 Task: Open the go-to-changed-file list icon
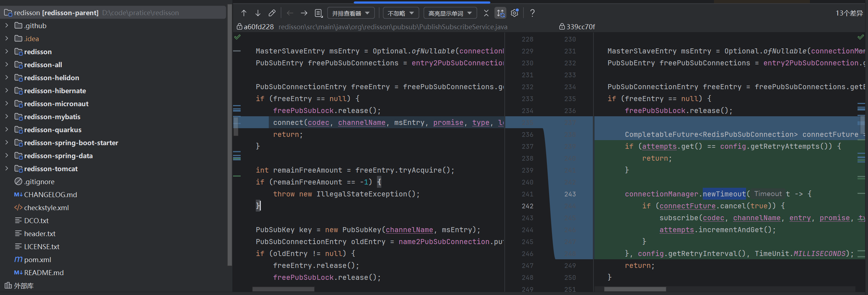[319, 13]
